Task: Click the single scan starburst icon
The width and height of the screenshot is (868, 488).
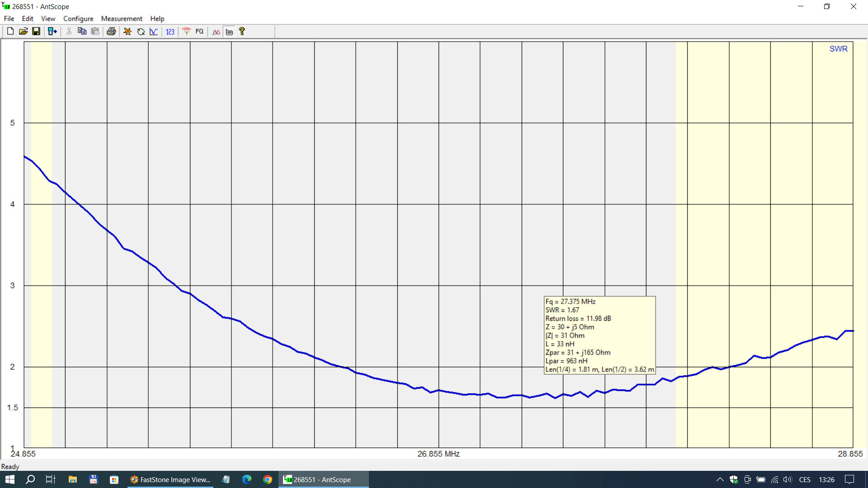Action: click(x=127, y=32)
